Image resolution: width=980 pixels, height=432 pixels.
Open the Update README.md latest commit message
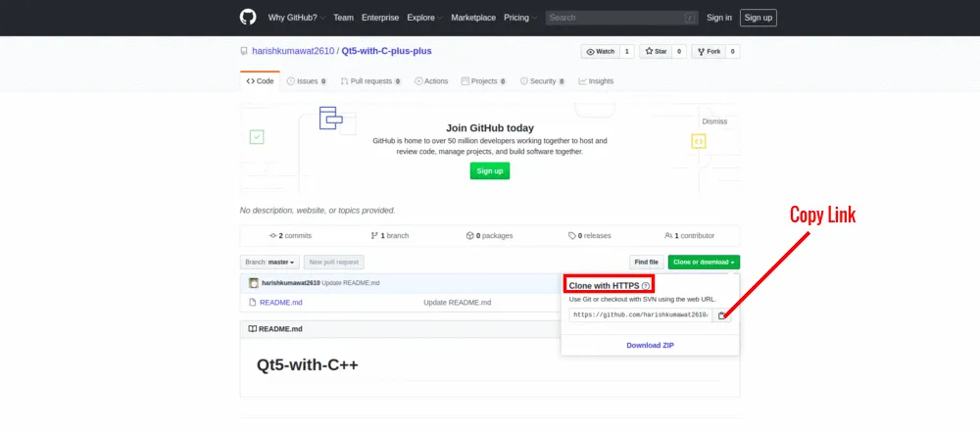click(x=351, y=283)
